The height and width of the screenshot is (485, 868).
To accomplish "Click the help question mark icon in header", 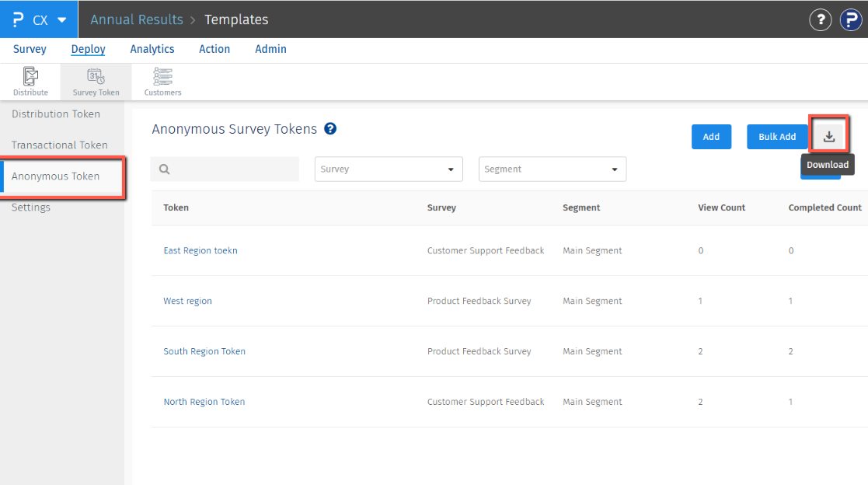I will pyautogui.click(x=821, y=19).
